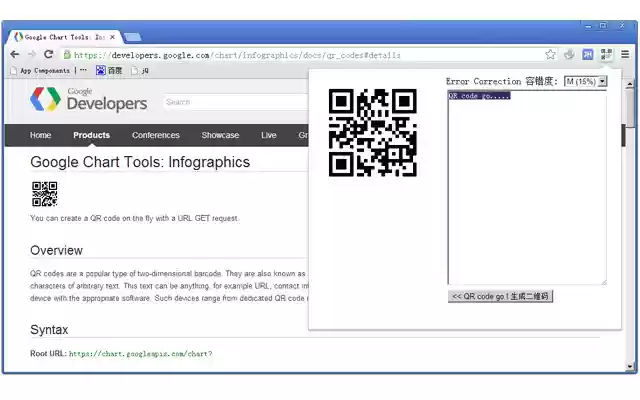The width and height of the screenshot is (640, 400).
Task: Click the vertical scrollbar thumb
Action: pos(629,109)
